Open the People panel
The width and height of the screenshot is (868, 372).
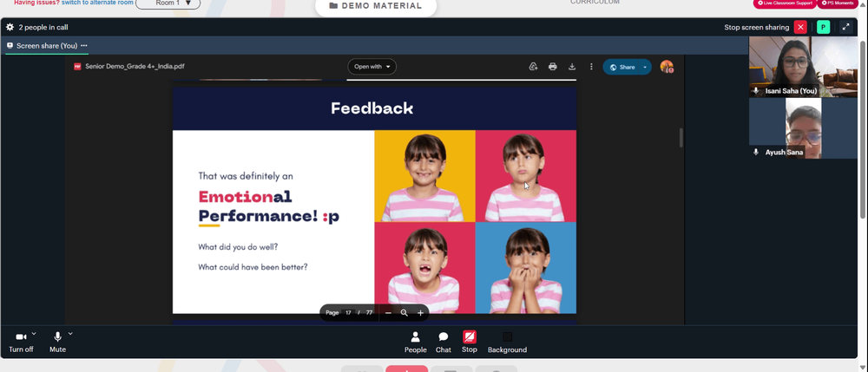pyautogui.click(x=415, y=343)
